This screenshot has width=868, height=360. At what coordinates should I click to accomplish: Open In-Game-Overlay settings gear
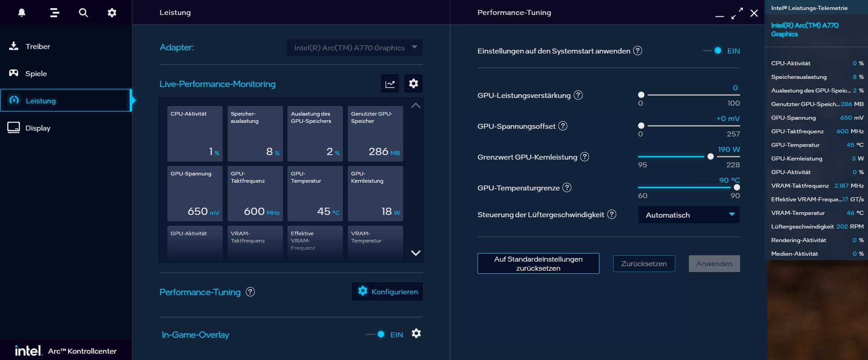(416, 334)
